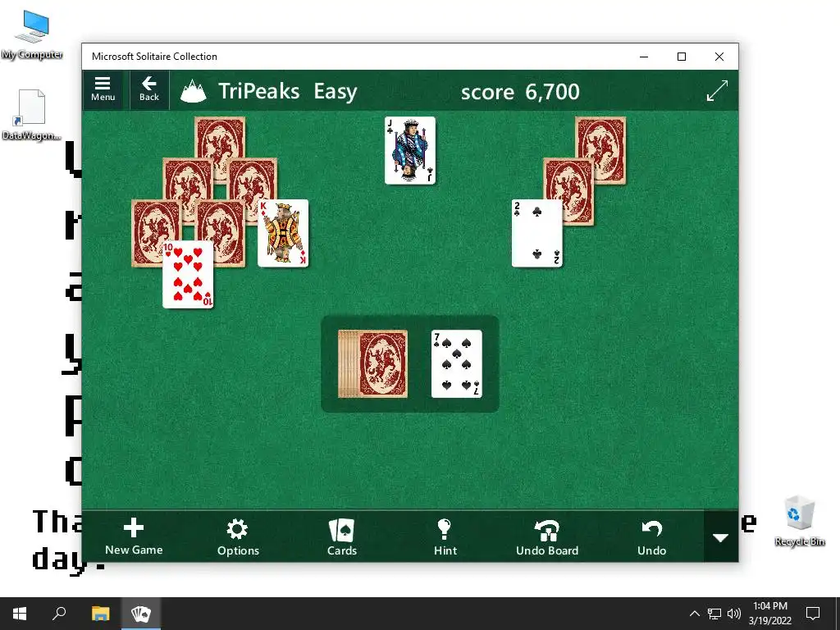
Task: Open My Computer desktop icon
Action: (x=32, y=34)
